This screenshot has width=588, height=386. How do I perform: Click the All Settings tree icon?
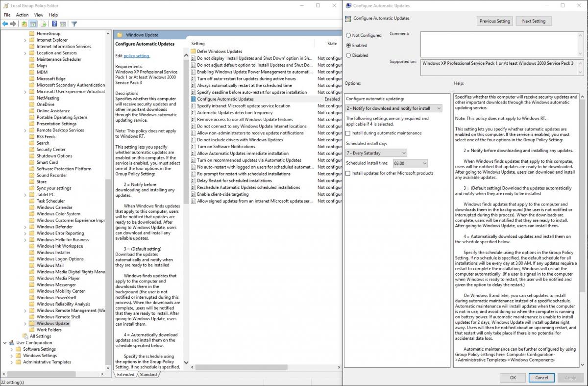point(25,336)
